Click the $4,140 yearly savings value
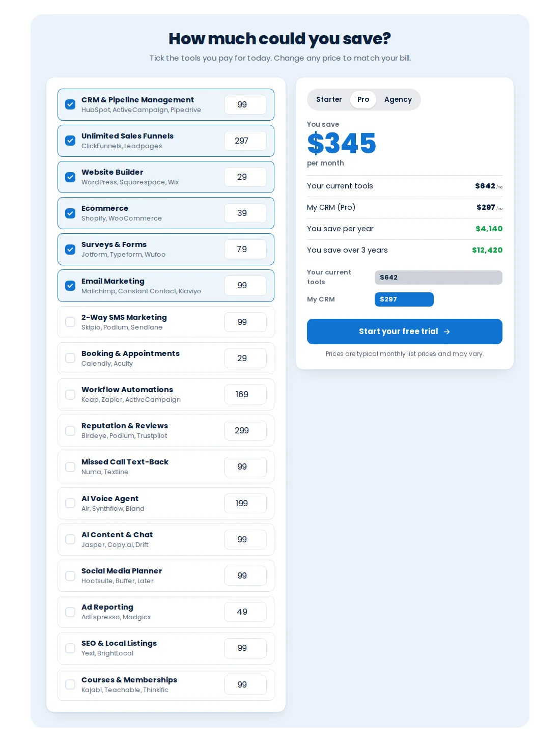The height and width of the screenshot is (742, 560). coord(489,229)
